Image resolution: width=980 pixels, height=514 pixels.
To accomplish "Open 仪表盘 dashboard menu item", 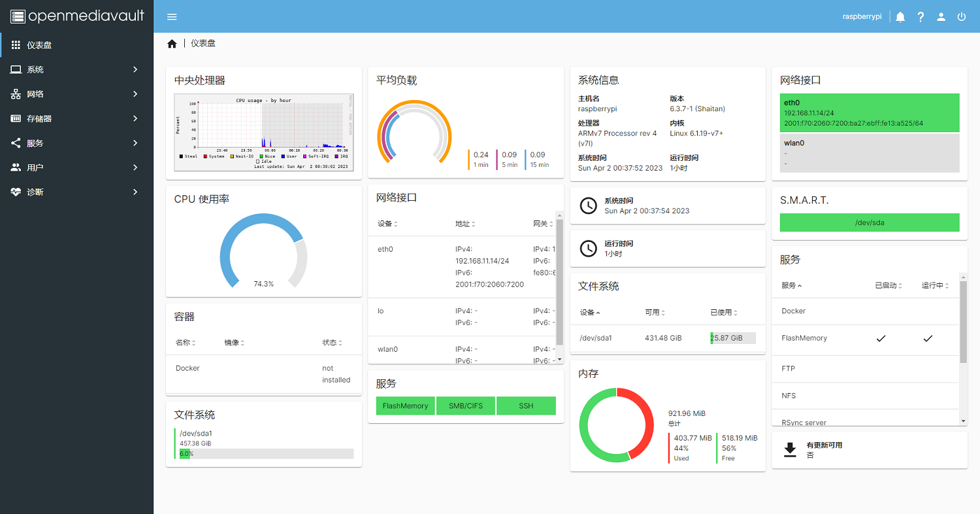I will (77, 45).
